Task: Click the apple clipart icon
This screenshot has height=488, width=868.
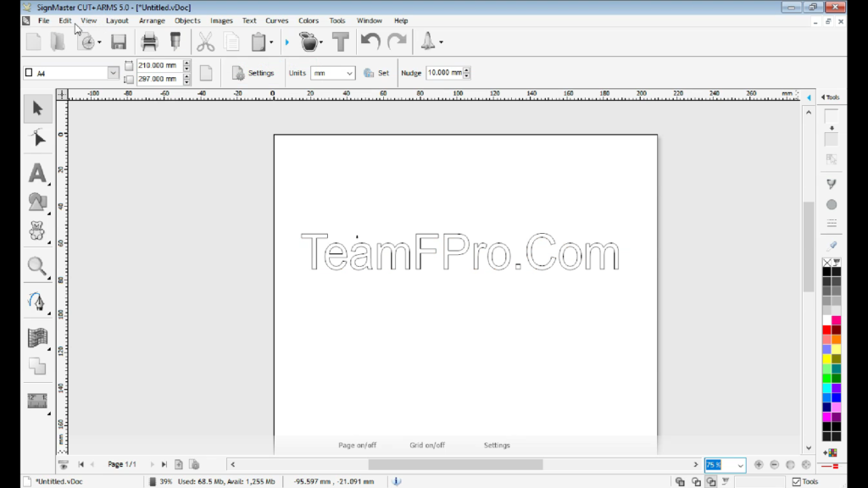Action: (309, 42)
